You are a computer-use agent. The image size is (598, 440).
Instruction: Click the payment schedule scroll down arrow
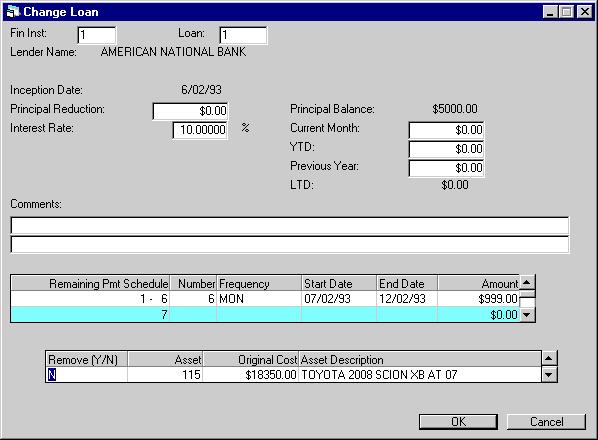[527, 315]
